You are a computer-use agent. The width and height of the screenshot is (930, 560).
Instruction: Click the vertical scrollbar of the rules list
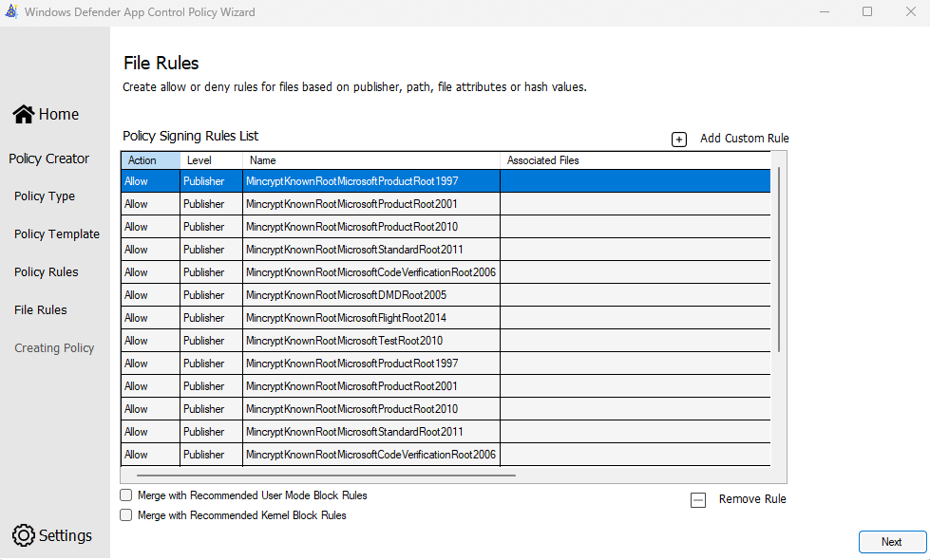click(x=779, y=259)
